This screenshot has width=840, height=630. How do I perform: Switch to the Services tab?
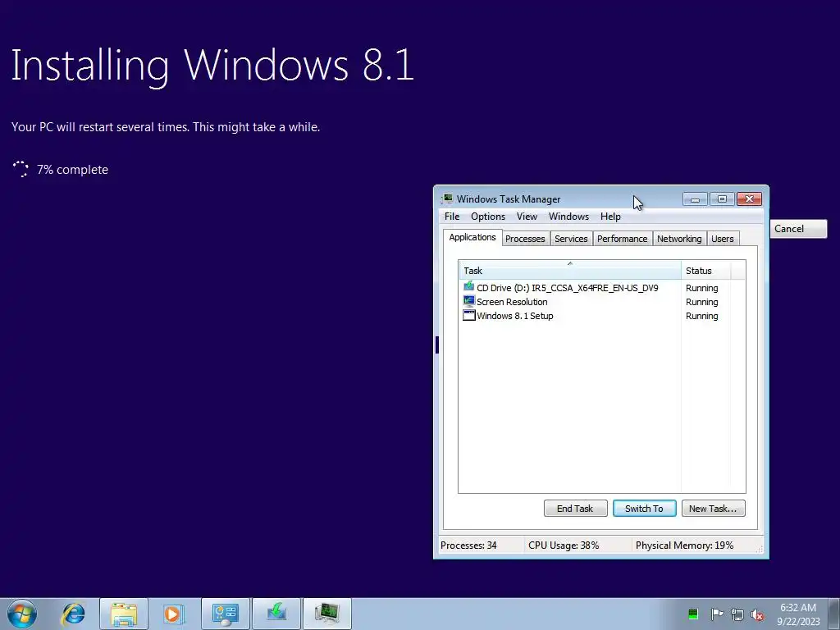(x=571, y=239)
